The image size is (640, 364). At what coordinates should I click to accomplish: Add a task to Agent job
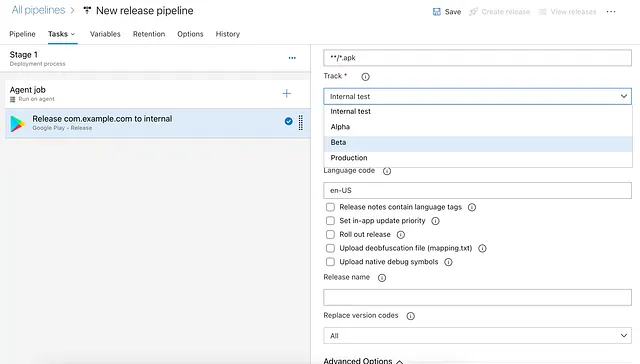[287, 93]
